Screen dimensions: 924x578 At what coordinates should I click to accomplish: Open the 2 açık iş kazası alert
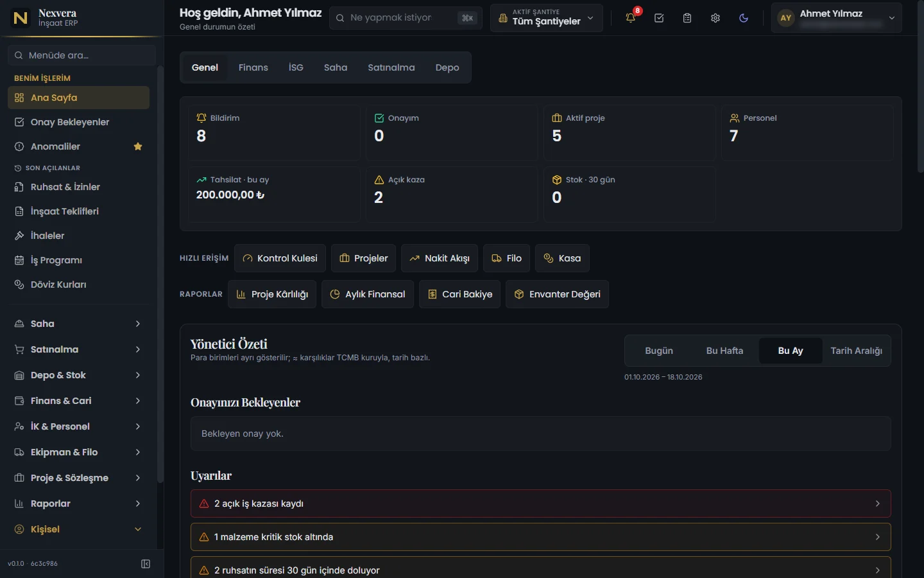tap(541, 504)
